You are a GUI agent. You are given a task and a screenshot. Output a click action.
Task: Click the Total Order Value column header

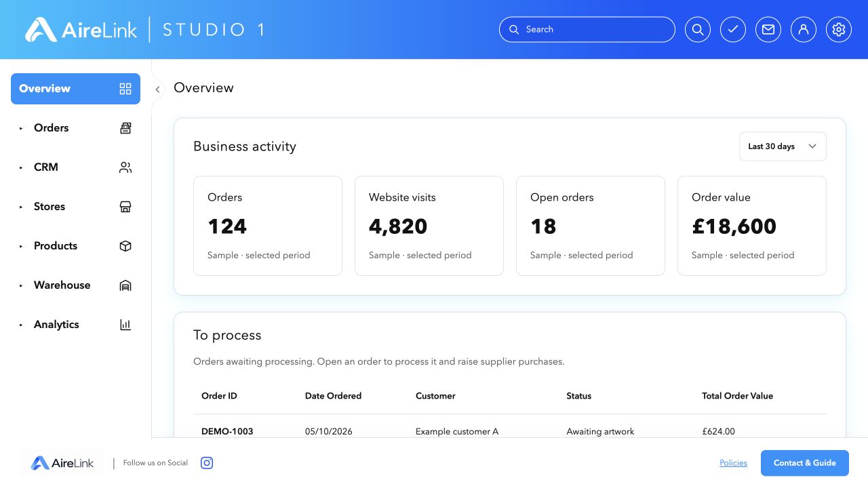pos(737,396)
